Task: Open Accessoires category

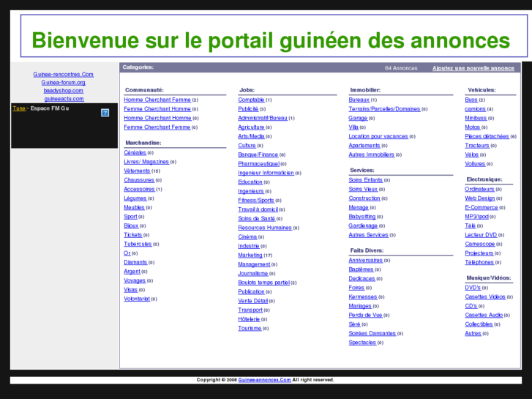Action: coord(139,189)
